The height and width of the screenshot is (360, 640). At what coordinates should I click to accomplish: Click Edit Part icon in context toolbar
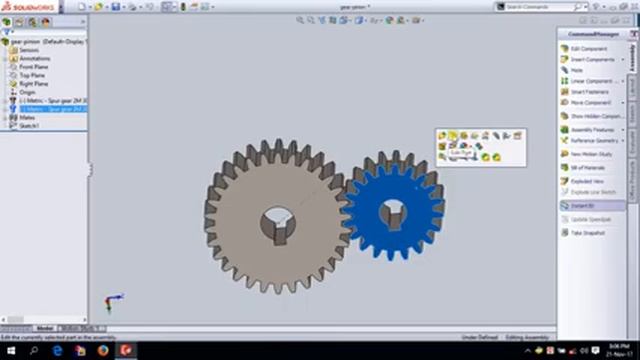point(453,136)
